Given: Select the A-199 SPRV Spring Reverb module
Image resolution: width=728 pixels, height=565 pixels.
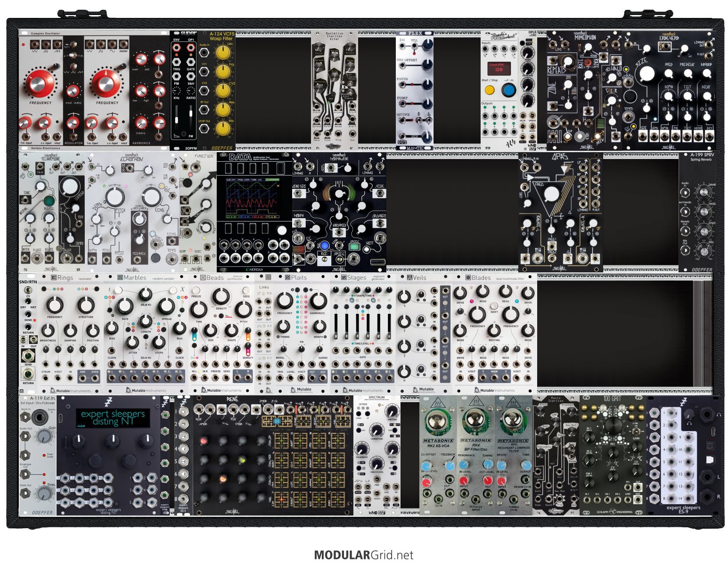Looking at the screenshot, I should coord(697,212).
